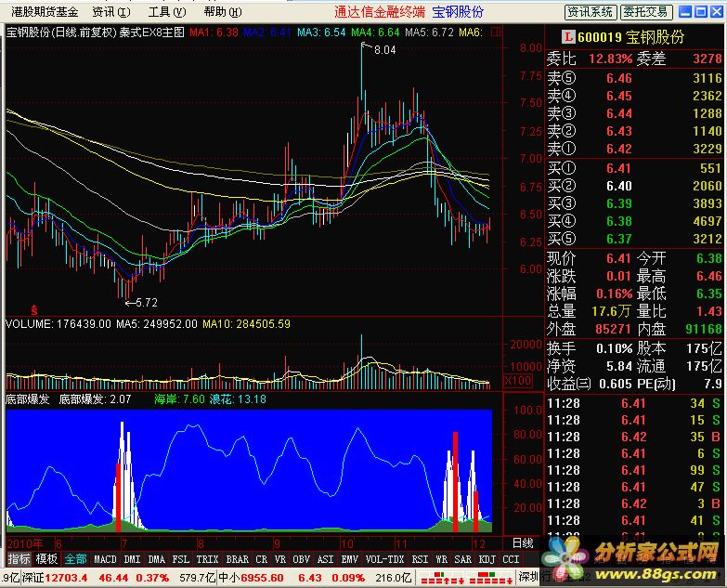Screen dimensions: 727x588
Task: Switch to the VR indicator
Action: point(280,559)
